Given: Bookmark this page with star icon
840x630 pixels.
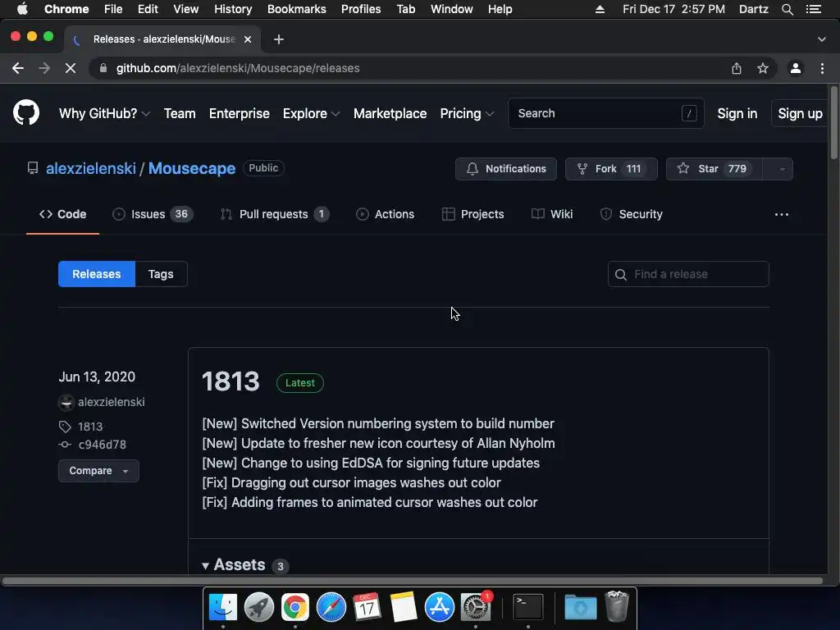Looking at the screenshot, I should [x=763, y=68].
